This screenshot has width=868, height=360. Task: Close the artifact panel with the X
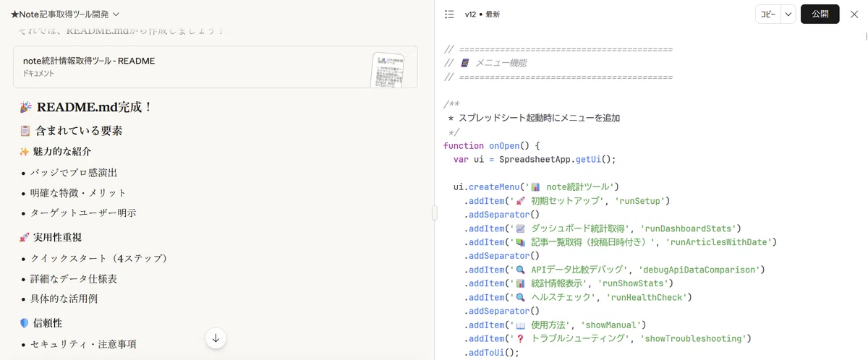854,14
